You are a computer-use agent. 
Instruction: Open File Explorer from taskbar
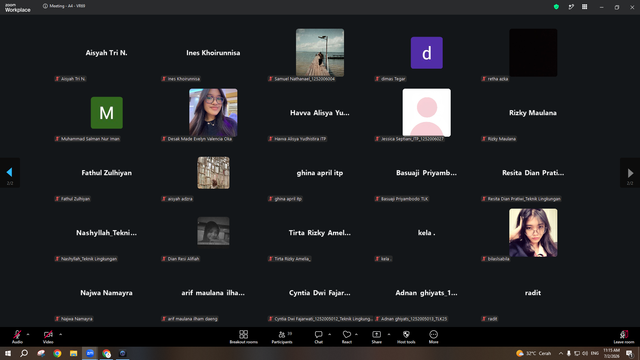pos(73,353)
